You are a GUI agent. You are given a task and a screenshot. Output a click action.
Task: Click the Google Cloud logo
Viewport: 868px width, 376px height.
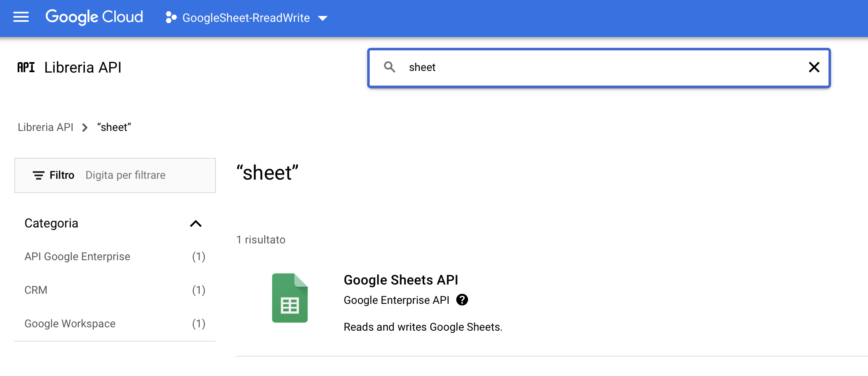[93, 18]
